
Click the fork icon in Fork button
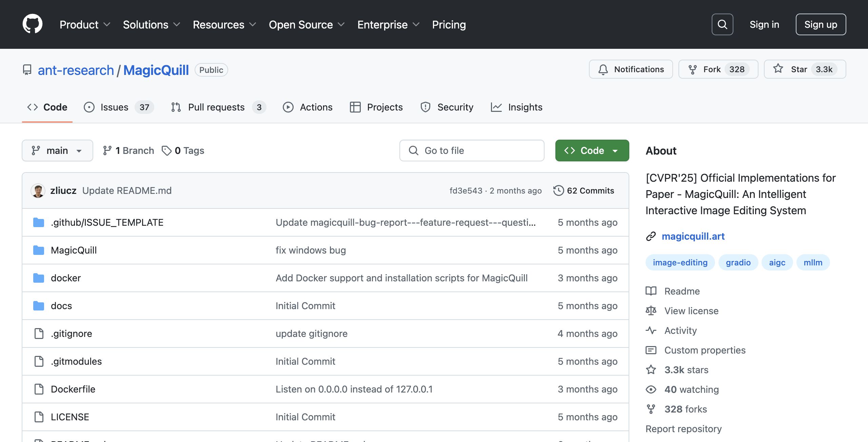pos(693,69)
